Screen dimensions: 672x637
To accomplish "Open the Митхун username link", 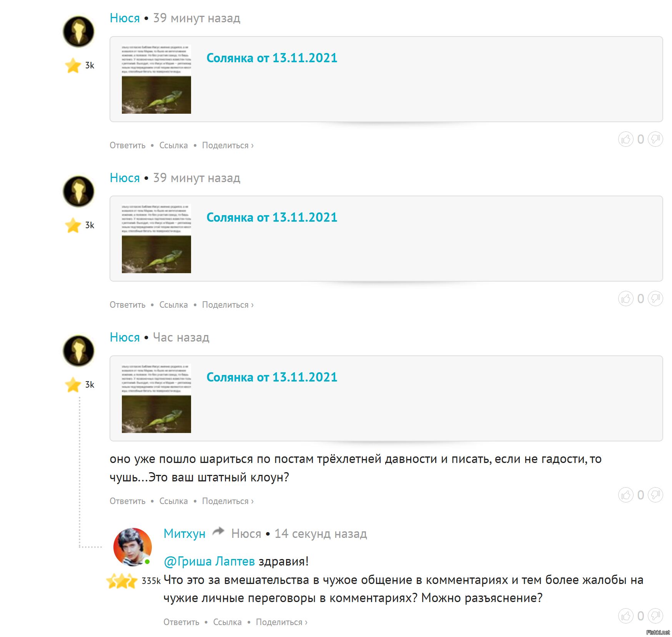I will (185, 534).
